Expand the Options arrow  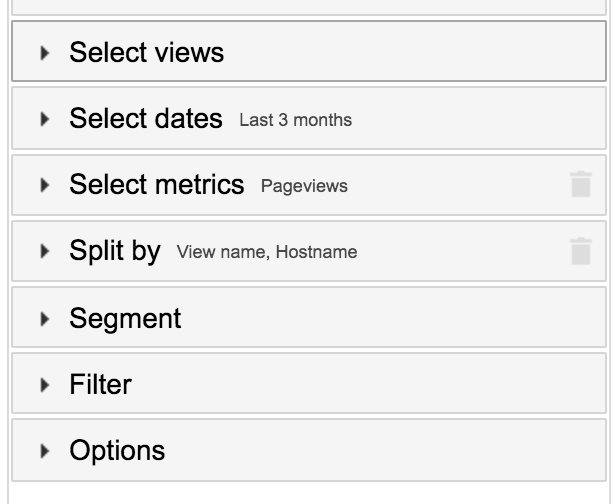pyautogui.click(x=45, y=451)
